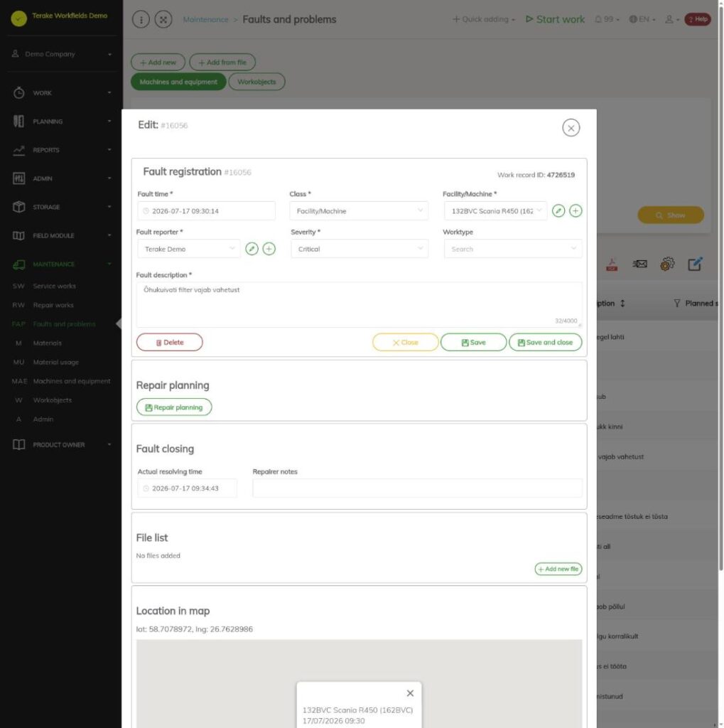The image size is (724, 728).
Task: Expand the Quick adding menu
Action: tap(484, 19)
